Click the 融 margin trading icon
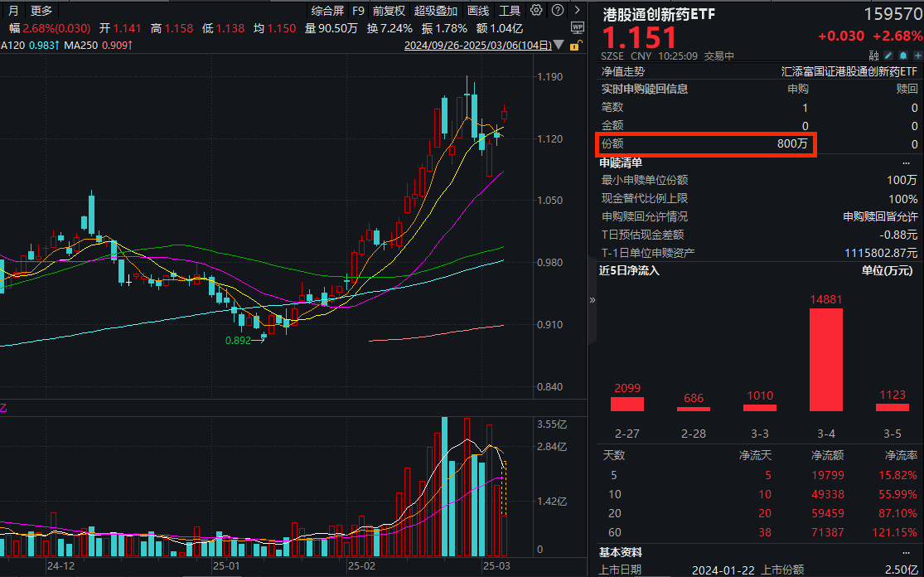 pyautogui.click(x=874, y=55)
